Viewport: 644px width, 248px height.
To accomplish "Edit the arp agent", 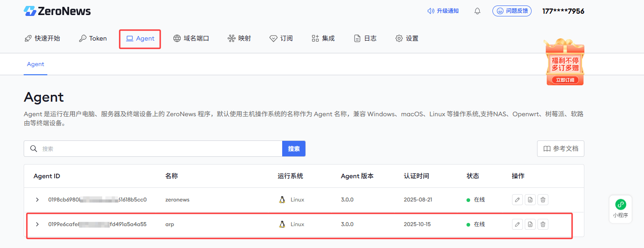I will [x=517, y=224].
